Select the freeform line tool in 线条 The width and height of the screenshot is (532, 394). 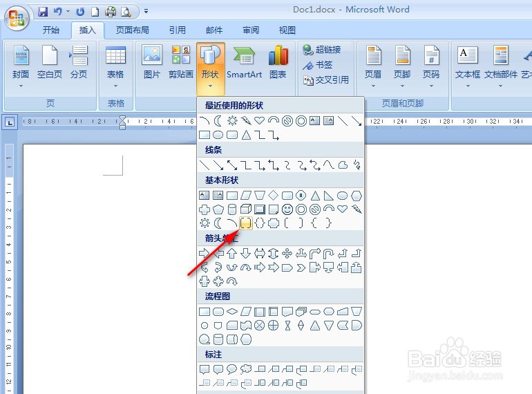[x=343, y=165]
